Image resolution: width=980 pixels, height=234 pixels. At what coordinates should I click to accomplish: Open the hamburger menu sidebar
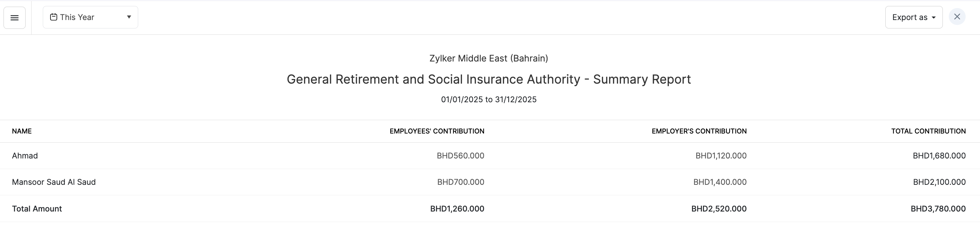point(14,18)
